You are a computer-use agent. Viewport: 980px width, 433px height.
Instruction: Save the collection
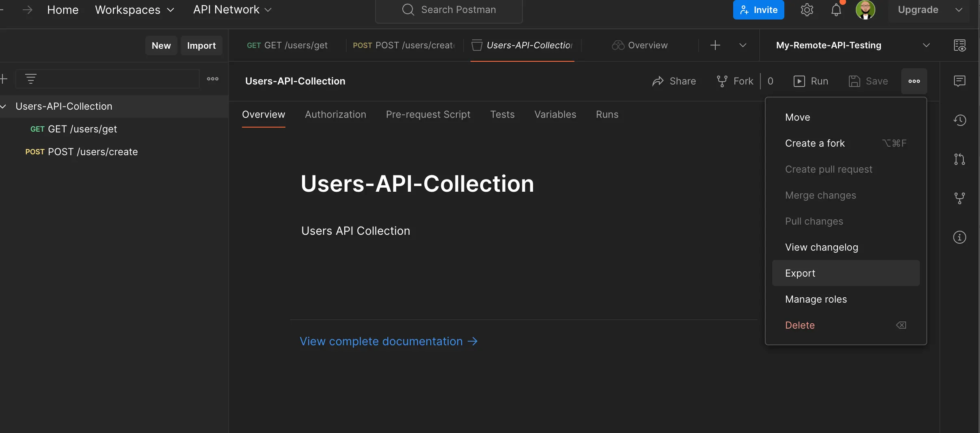point(868,81)
